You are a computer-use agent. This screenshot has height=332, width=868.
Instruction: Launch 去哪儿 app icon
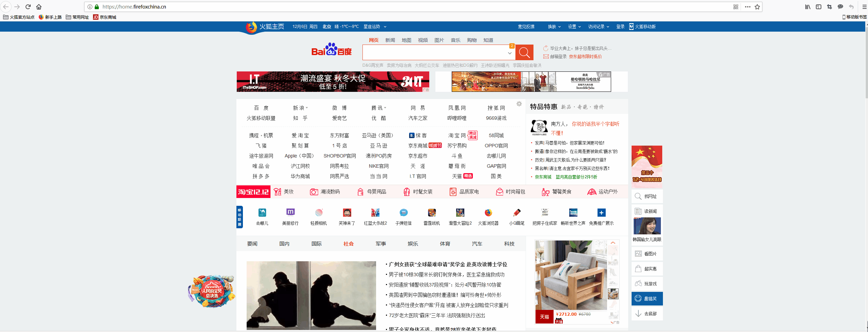click(262, 213)
